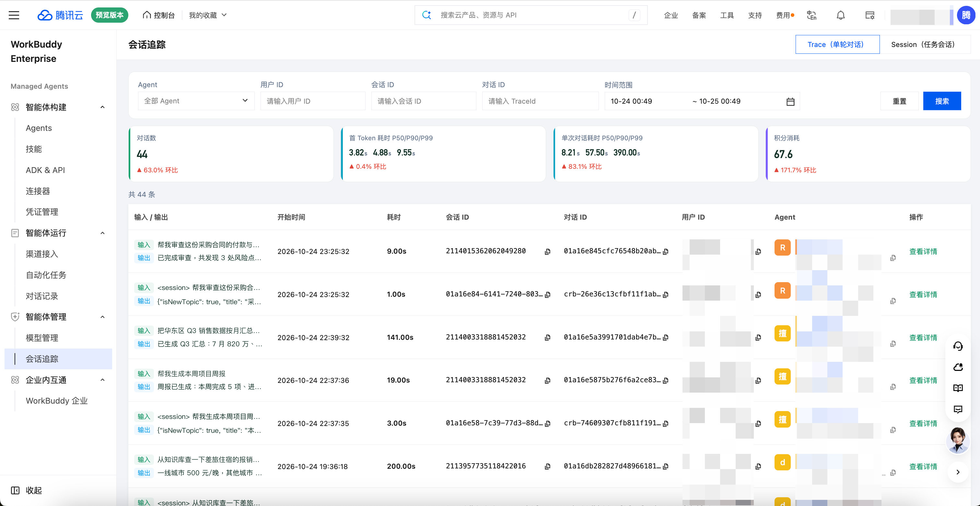Open the notification bell
The image size is (980, 506).
(x=841, y=15)
